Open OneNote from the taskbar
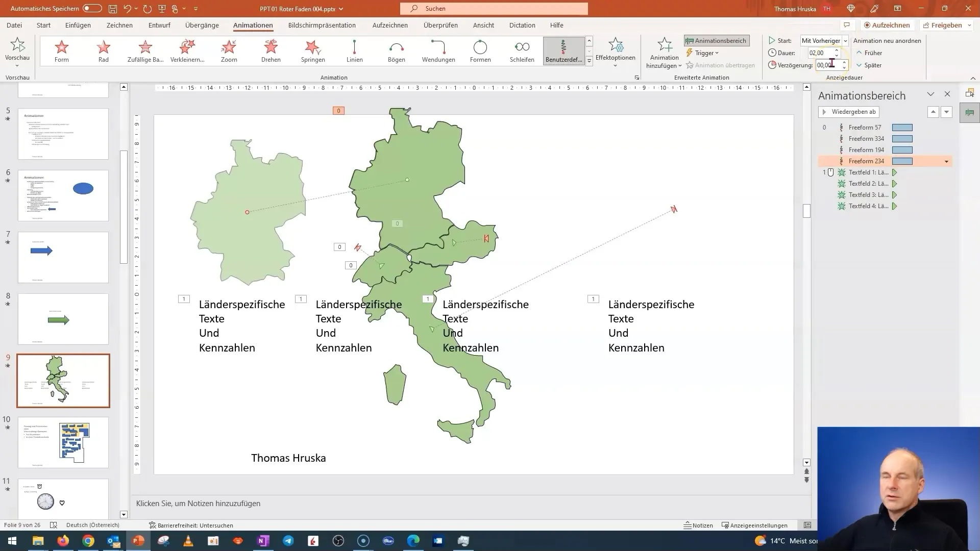 click(263, 541)
